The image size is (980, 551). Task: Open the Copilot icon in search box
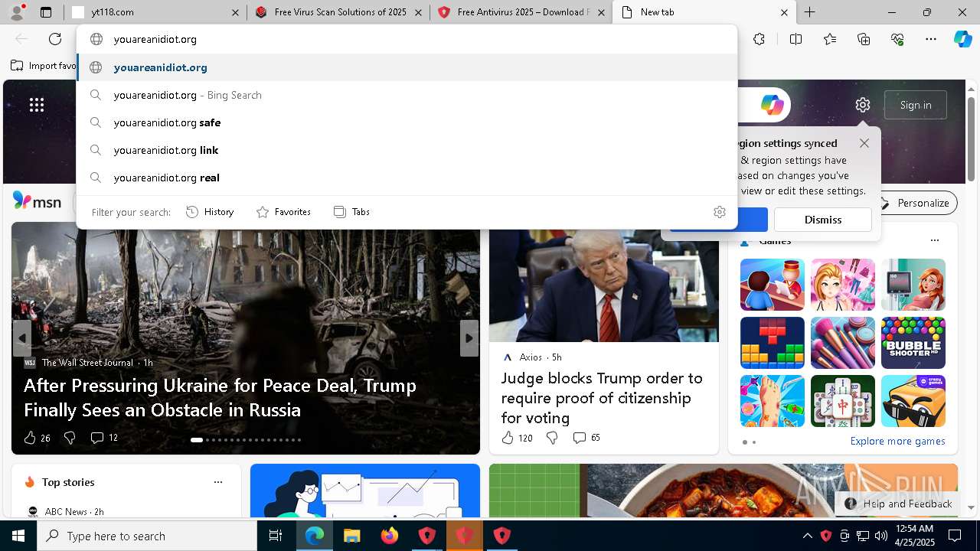pyautogui.click(x=772, y=105)
